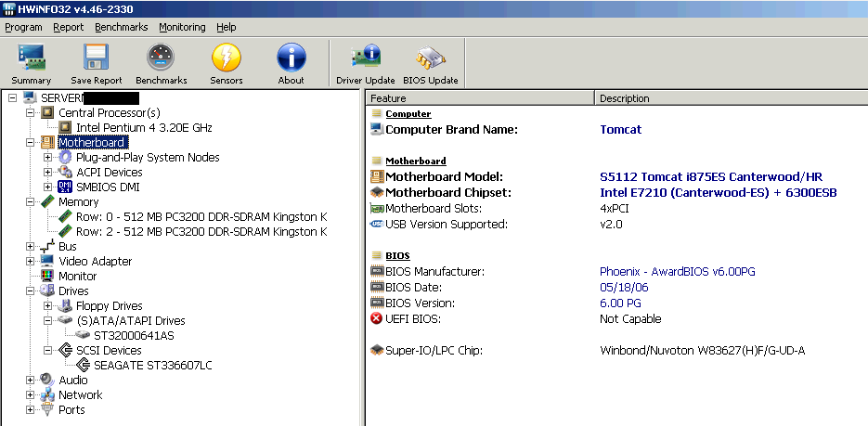This screenshot has height=426, width=868.
Task: Click the Central Processor(s) chip icon
Action: tap(48, 113)
